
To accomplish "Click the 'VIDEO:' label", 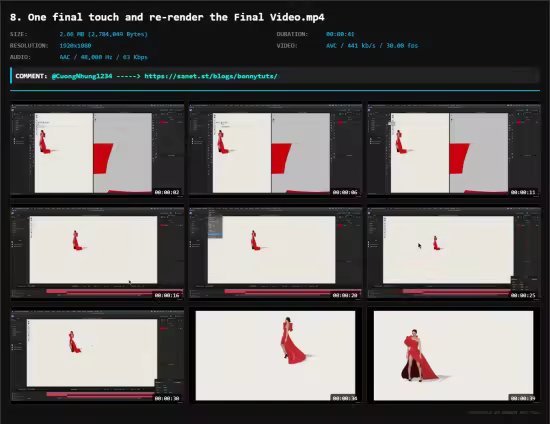I will click(x=287, y=46).
